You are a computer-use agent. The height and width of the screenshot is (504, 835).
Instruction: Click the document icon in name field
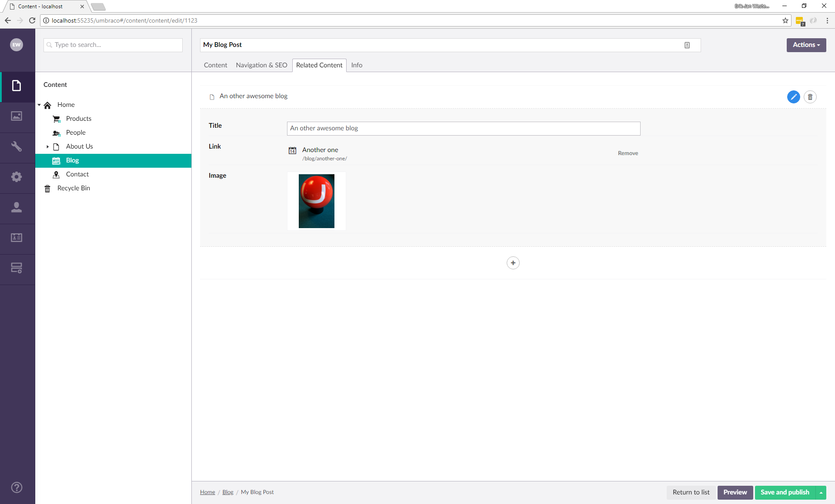(687, 45)
